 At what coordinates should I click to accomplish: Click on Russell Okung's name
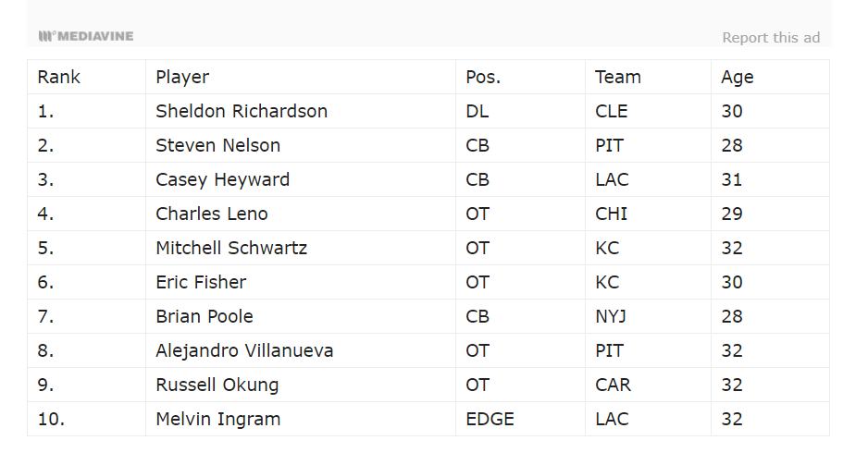tap(217, 385)
